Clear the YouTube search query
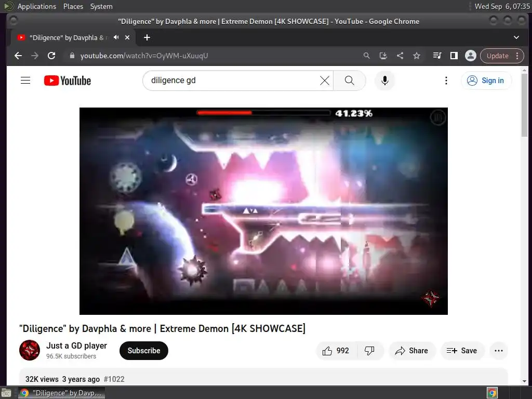 325,81
